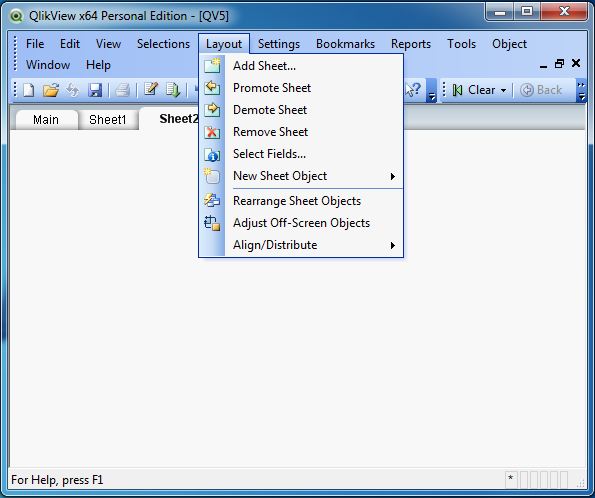Open the Clear button dropdown arrow
The height and width of the screenshot is (498, 595).
503,90
